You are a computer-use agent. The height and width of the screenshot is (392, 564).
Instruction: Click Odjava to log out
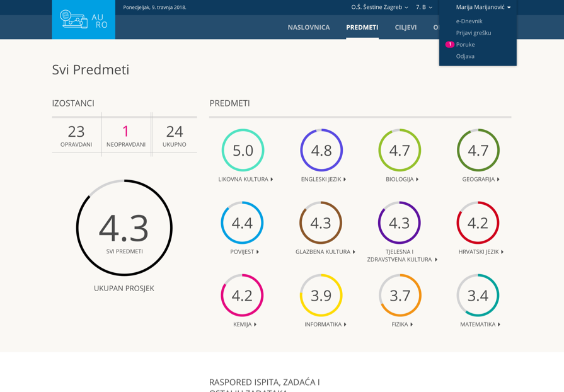[x=465, y=56]
